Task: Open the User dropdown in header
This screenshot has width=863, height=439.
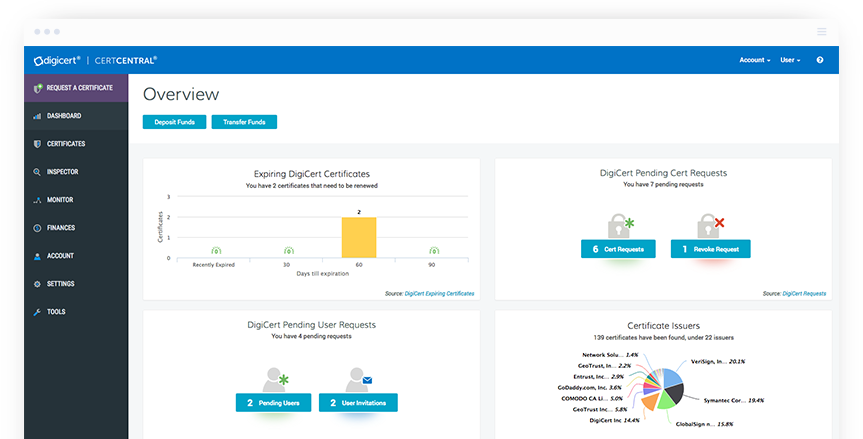Action: click(790, 60)
